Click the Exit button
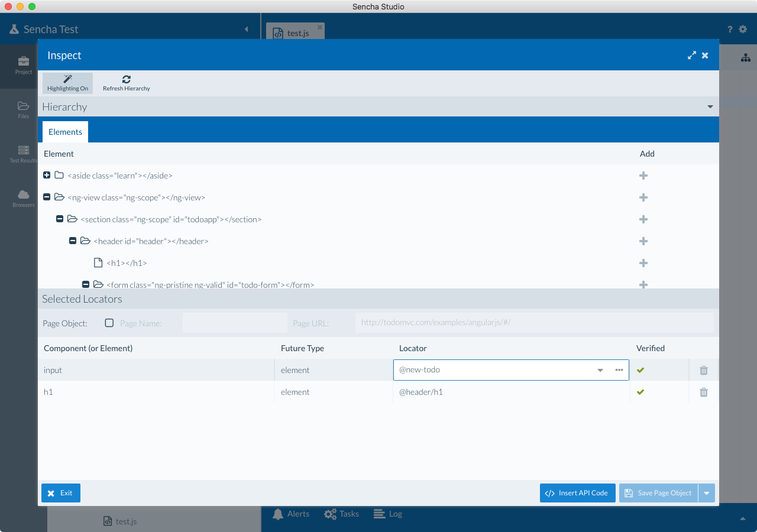The height and width of the screenshot is (532, 757). [x=61, y=493]
